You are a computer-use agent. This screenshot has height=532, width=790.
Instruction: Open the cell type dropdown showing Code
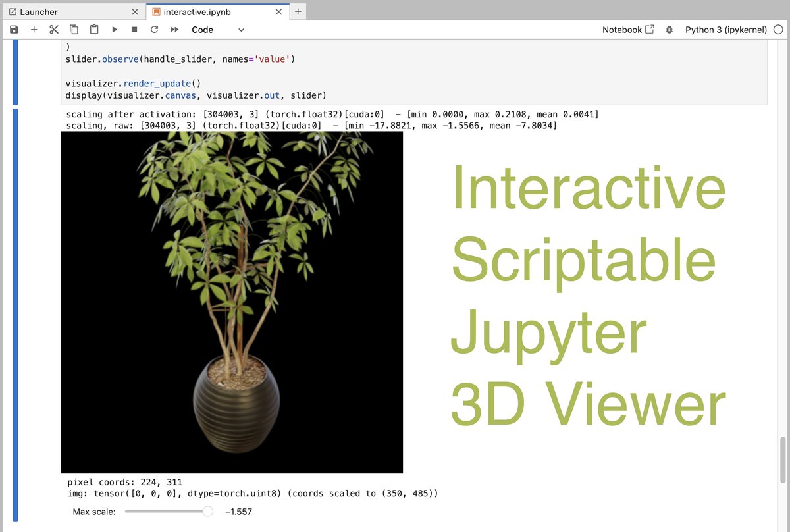point(218,30)
